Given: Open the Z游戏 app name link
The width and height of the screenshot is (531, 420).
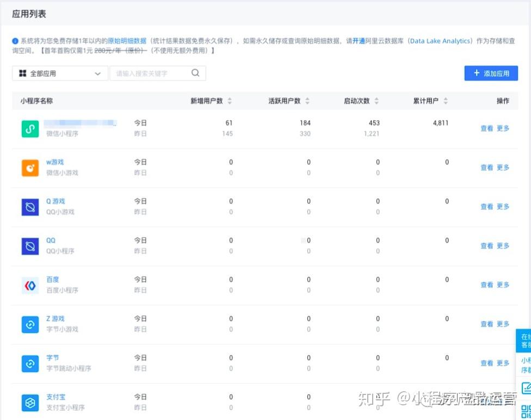Looking at the screenshot, I should pos(55,319).
